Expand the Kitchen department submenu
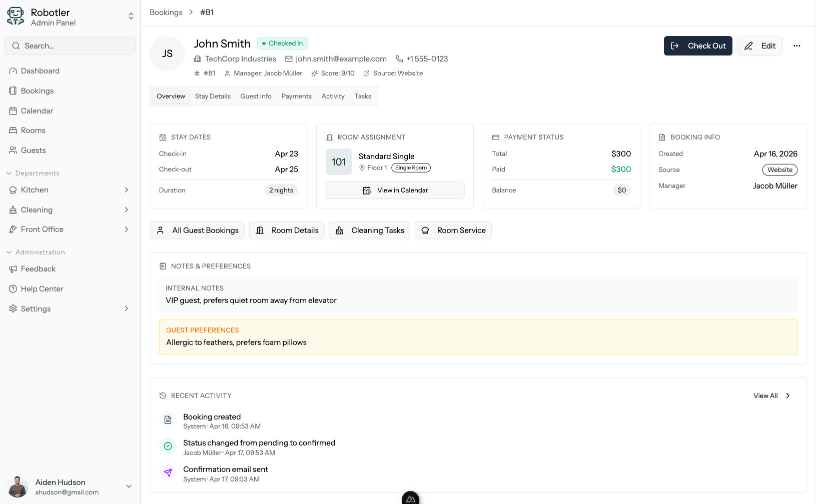Viewport: 816px width, 504px height. coord(127,190)
